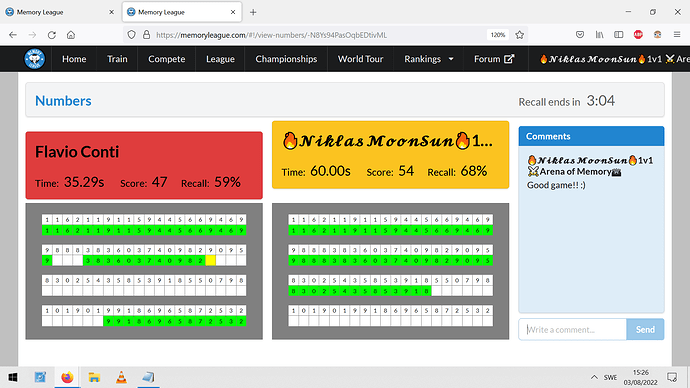Open the World Tour menu item
Image resolution: width=690 pixels, height=388 pixels.
(x=360, y=59)
